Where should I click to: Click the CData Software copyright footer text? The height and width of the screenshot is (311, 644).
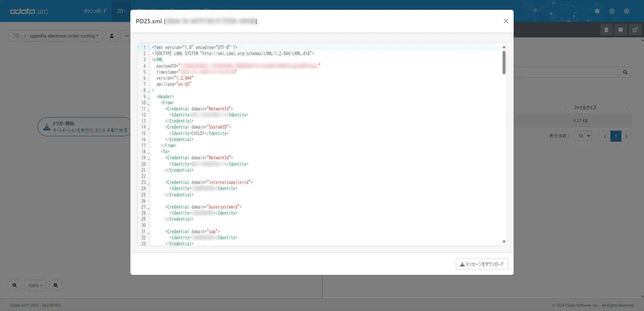tap(593, 305)
